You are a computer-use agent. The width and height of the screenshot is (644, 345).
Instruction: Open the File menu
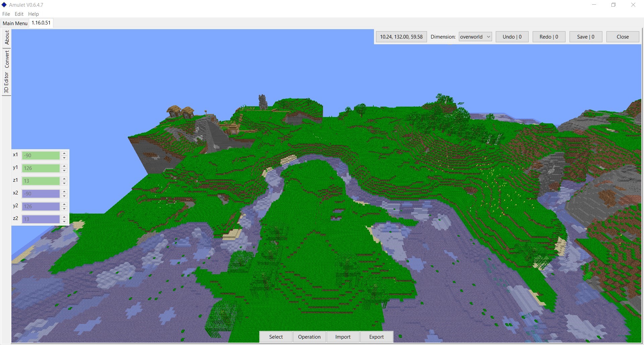coord(6,14)
